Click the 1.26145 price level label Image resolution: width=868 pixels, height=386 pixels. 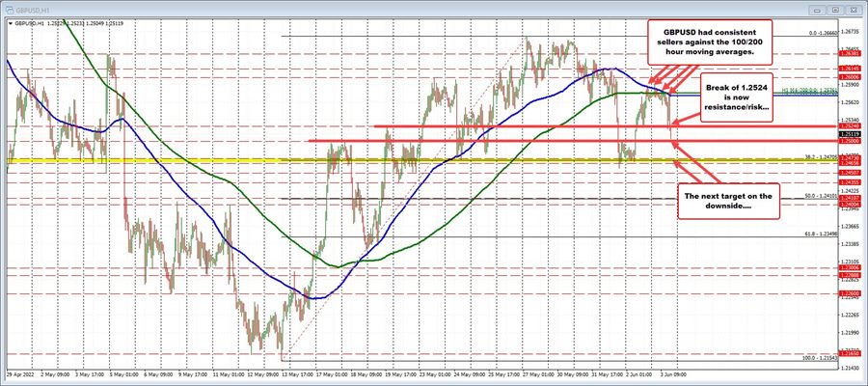tap(849, 69)
